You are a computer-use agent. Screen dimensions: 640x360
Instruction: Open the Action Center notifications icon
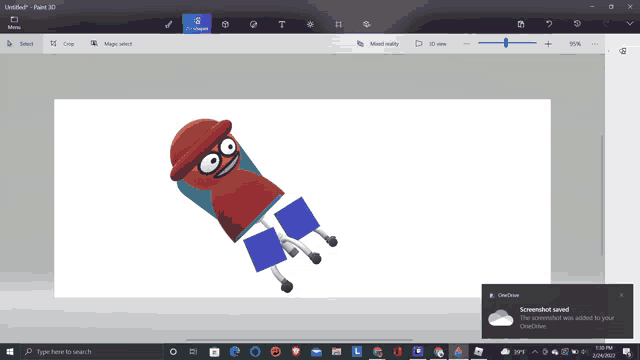click(x=627, y=351)
